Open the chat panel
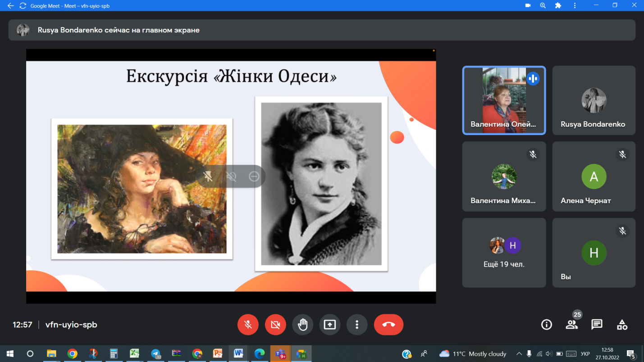644x362 pixels. pos(597,325)
